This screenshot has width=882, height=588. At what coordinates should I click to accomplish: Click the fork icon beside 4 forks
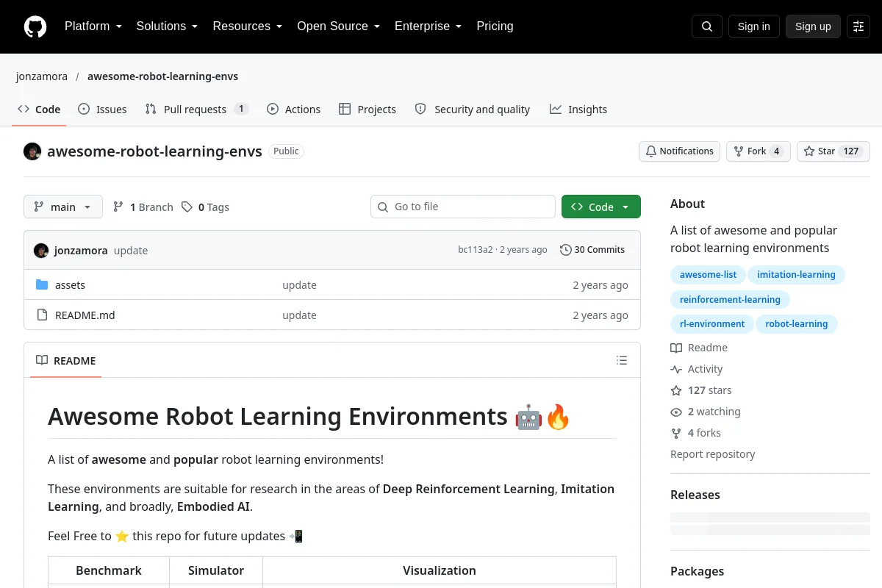point(676,433)
